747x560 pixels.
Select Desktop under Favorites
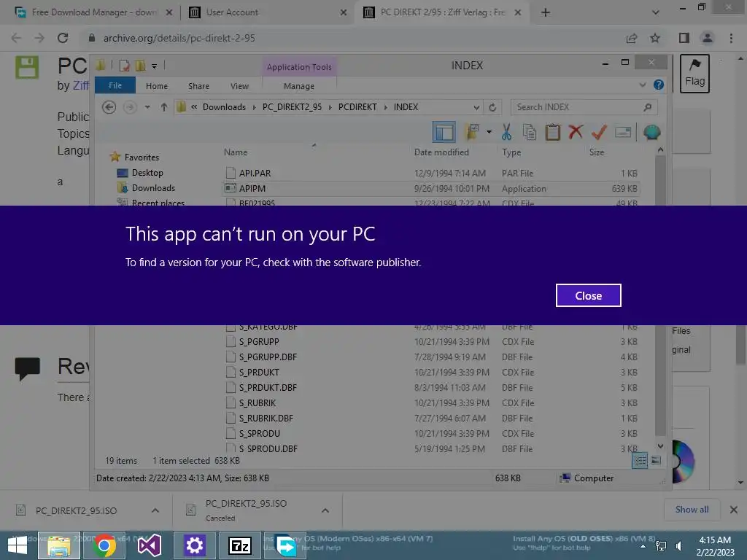click(x=147, y=172)
